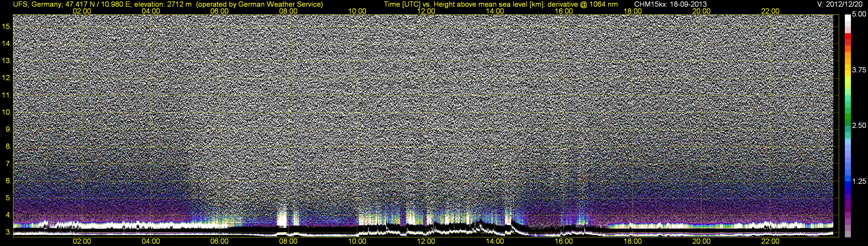The height and width of the screenshot is (246, 868).
Task: Click the '08:00' label on the lower time axis
Action: coord(288,241)
